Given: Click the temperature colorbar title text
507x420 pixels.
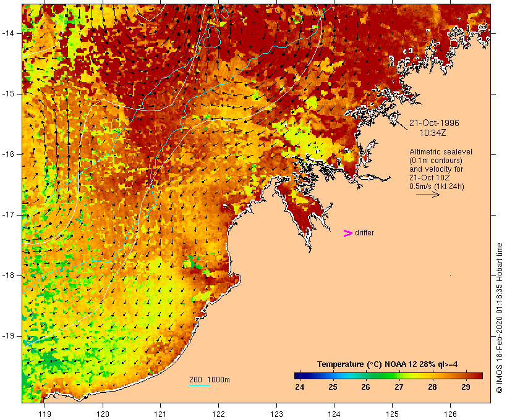Looking at the screenshot, I should pos(388,364).
